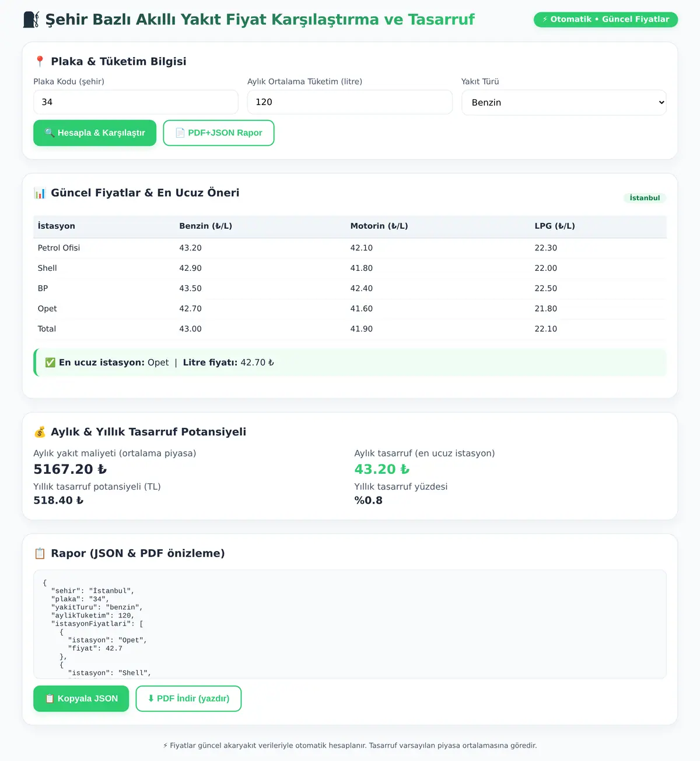Click the yearly savings percentage %0.8

(x=369, y=501)
